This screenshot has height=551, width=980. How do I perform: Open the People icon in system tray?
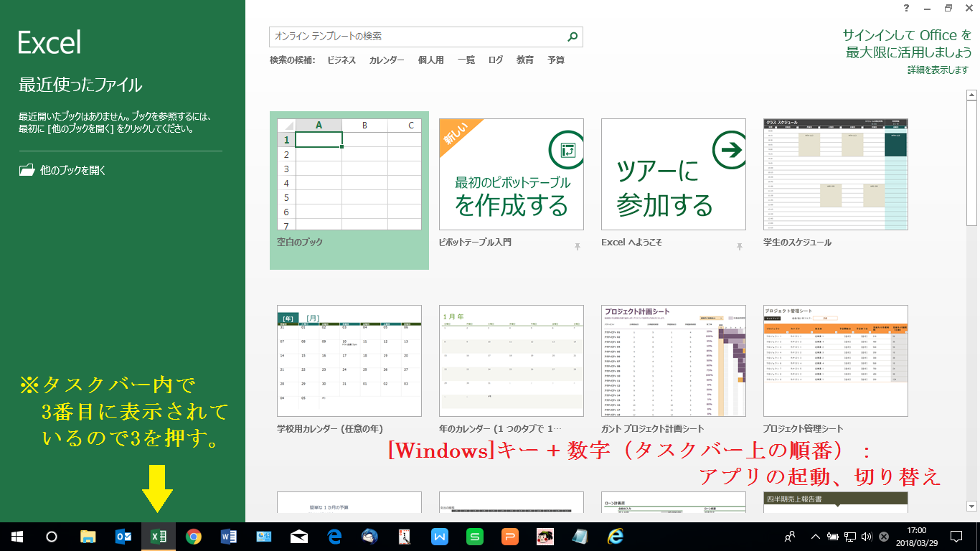790,536
